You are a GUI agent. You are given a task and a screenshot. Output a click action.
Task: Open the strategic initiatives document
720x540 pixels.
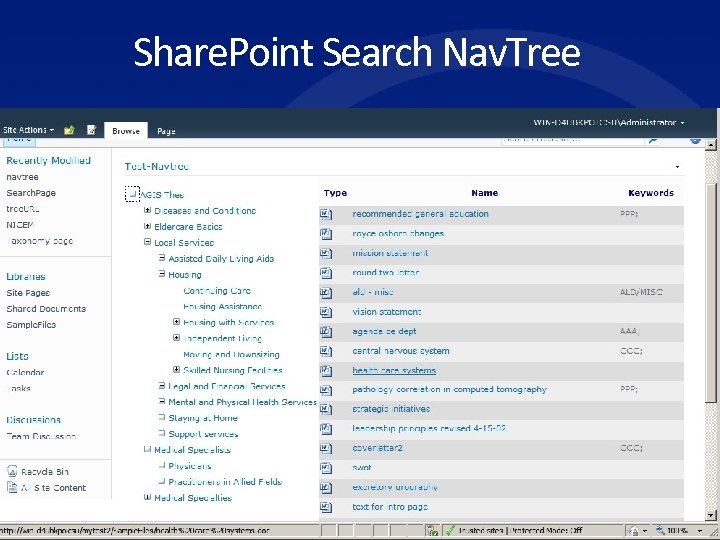[x=391, y=409]
